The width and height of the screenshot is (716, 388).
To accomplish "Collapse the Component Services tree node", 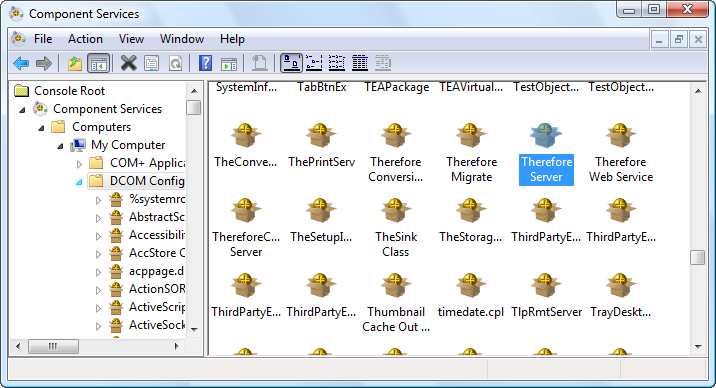I will pos(22,110).
